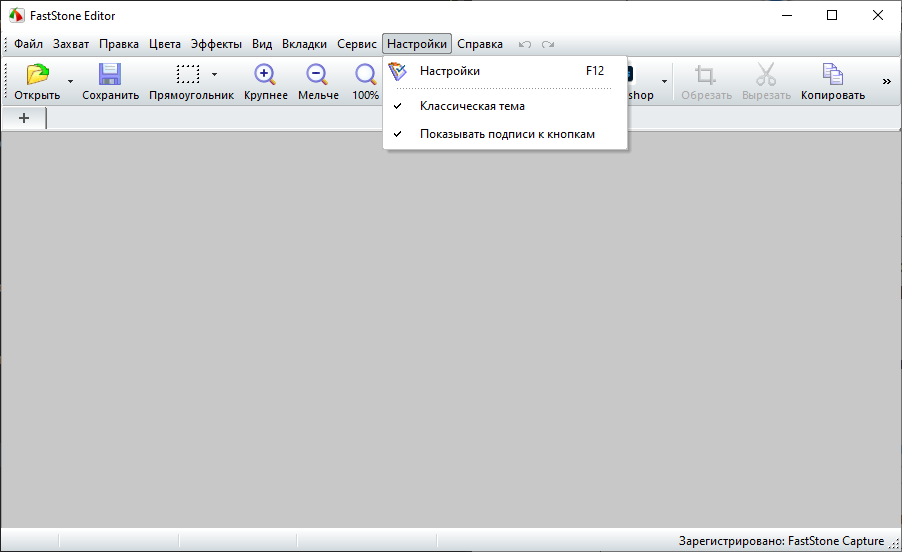902x552 pixels.
Task: Expand the dropdown arrow next to Прямоугольник
Action: 214,74
